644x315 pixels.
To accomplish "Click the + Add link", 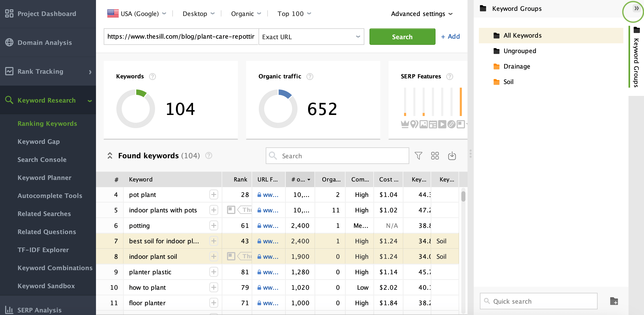I will click(450, 37).
